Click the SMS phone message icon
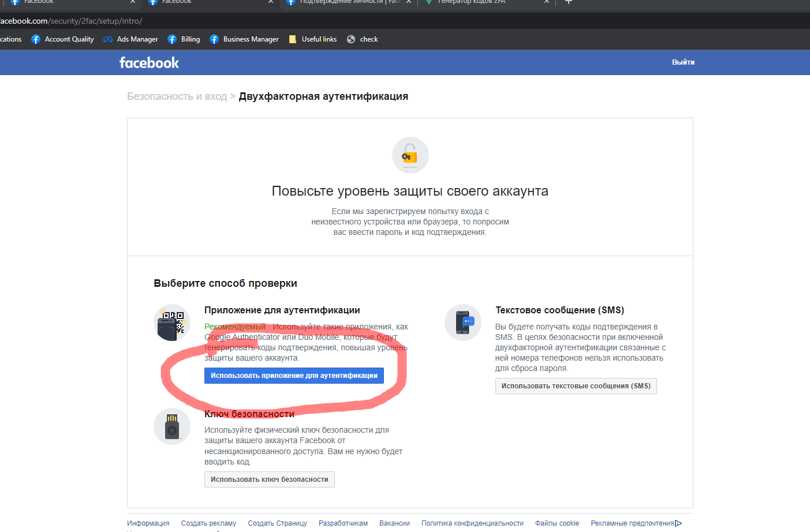 point(463,323)
